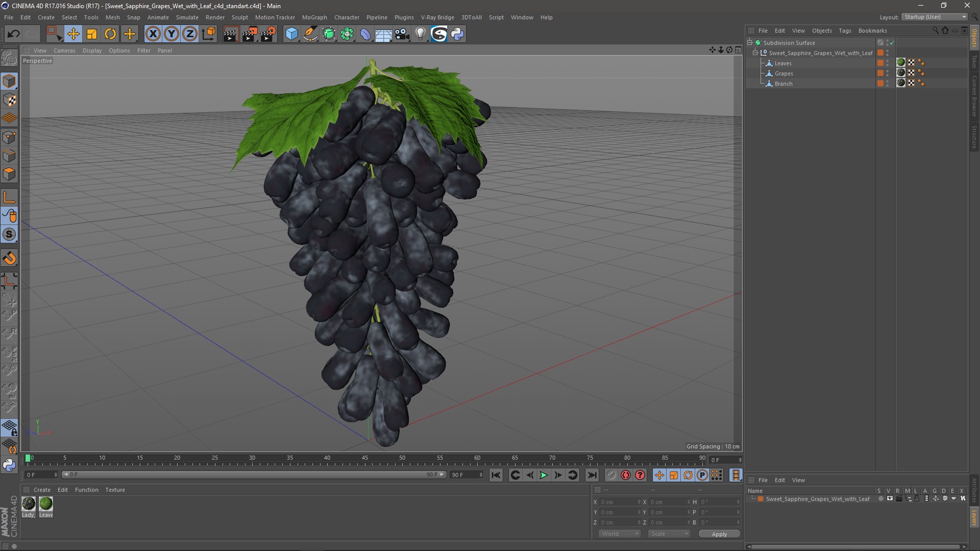
Task: Collapse the Sweet_Sapphire_Grapes_Wet_with_Leaf null
Action: (x=755, y=53)
